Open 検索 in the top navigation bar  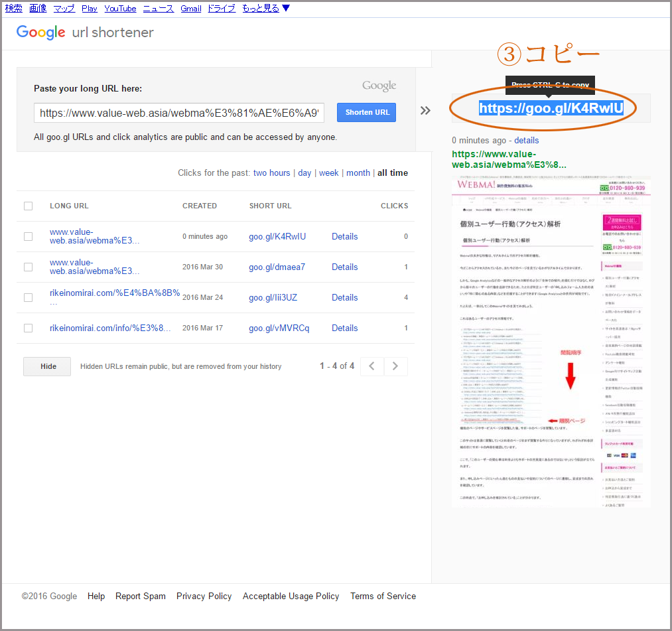point(14,8)
